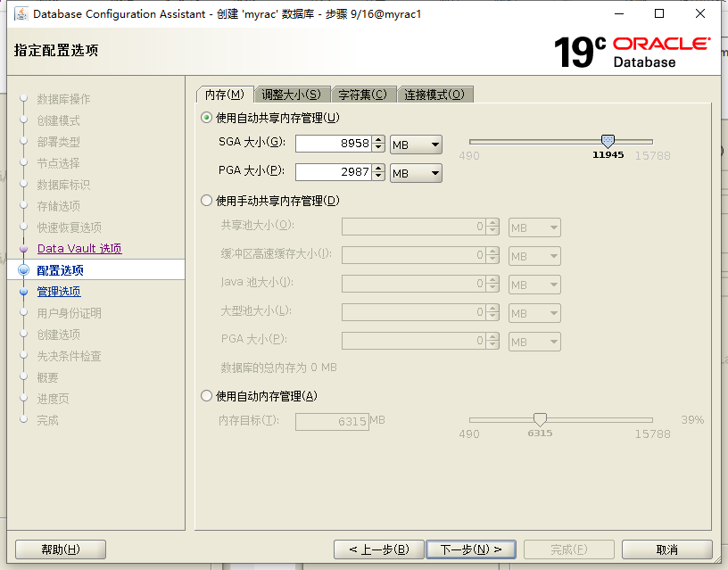Click the enabled PGA 大小 input field showing 2987
The height and width of the screenshot is (570, 728).
pos(334,172)
